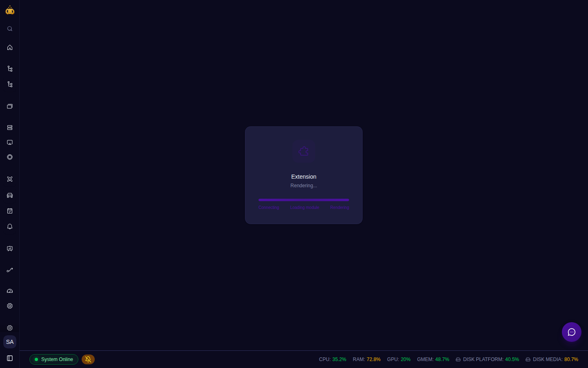Open the chat bubble floating button
Screen dimensions: 588x368
pyautogui.click(x=572, y=332)
